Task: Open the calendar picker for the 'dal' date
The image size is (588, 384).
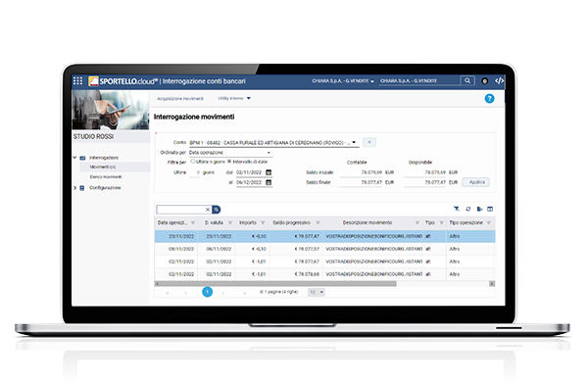Action: 269,172
